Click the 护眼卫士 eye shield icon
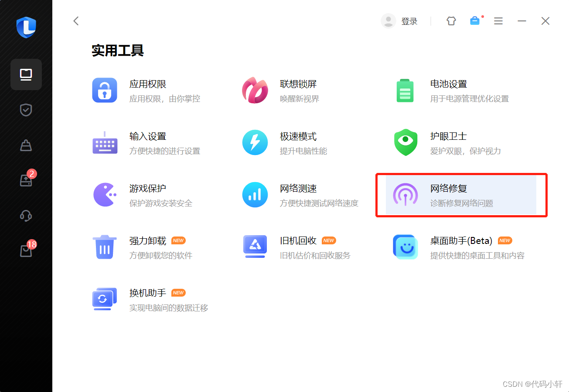Viewport: 569px width, 392px height. click(405, 142)
